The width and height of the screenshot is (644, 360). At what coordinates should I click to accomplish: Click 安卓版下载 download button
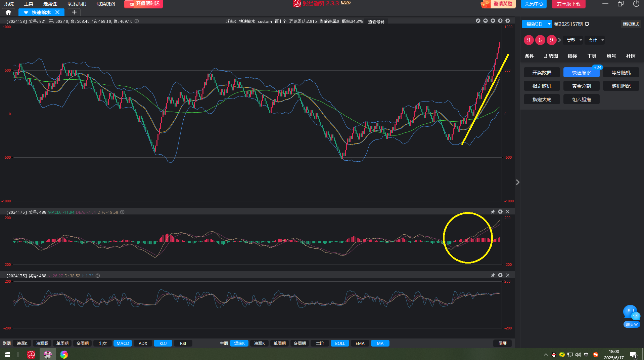pyautogui.click(x=569, y=4)
